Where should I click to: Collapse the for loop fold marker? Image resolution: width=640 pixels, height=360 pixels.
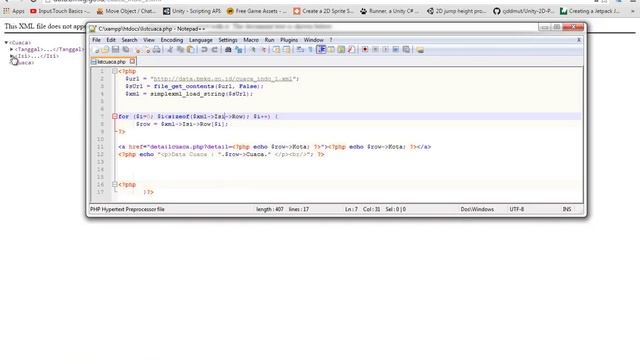point(115,116)
